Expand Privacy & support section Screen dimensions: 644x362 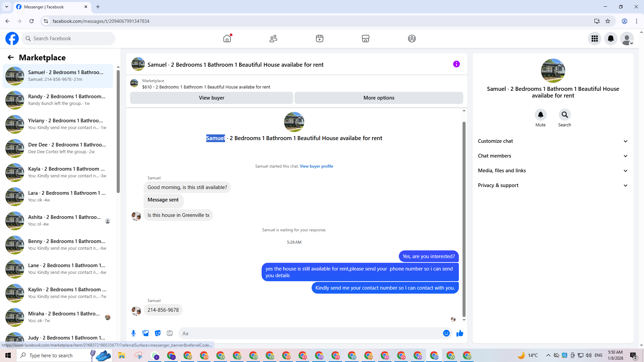(x=553, y=185)
